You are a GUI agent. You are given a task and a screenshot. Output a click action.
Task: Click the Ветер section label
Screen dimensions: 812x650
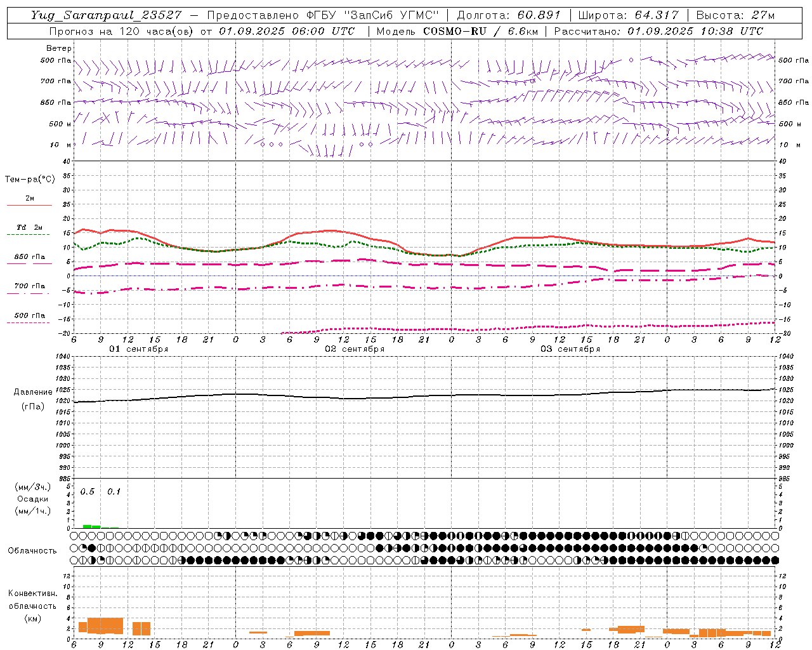pos(59,48)
